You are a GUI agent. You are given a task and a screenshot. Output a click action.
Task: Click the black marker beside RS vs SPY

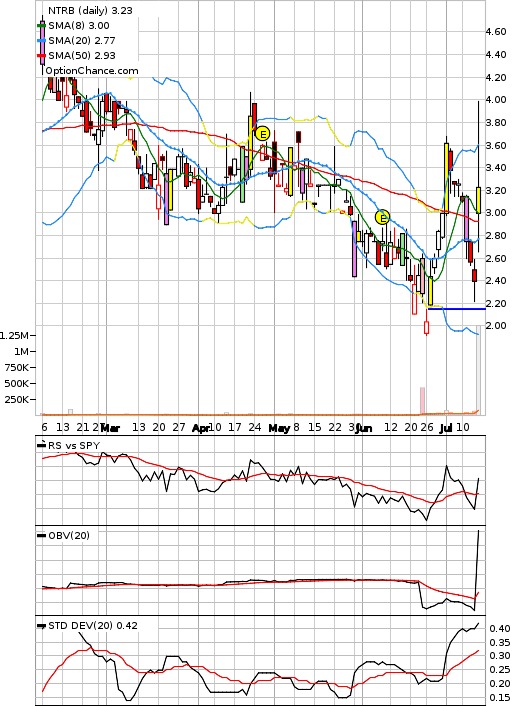41,445
